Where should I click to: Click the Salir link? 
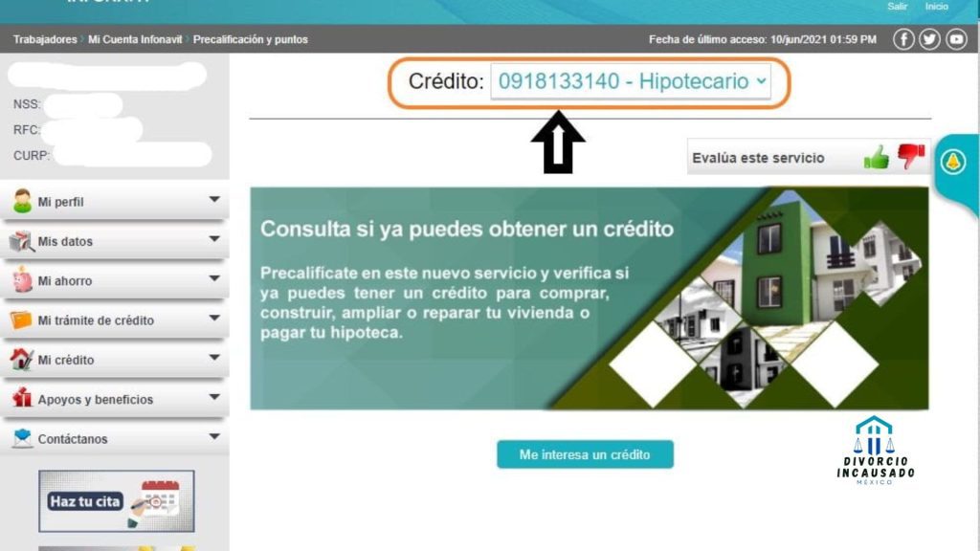897,7
